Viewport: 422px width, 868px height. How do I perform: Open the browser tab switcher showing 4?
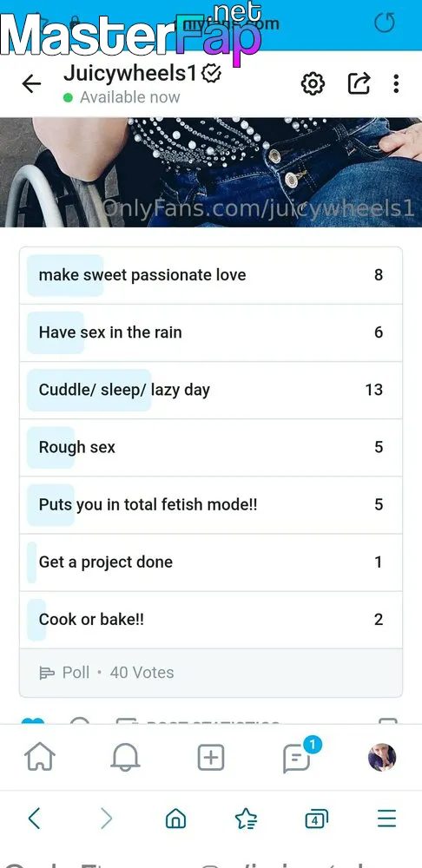(316, 819)
